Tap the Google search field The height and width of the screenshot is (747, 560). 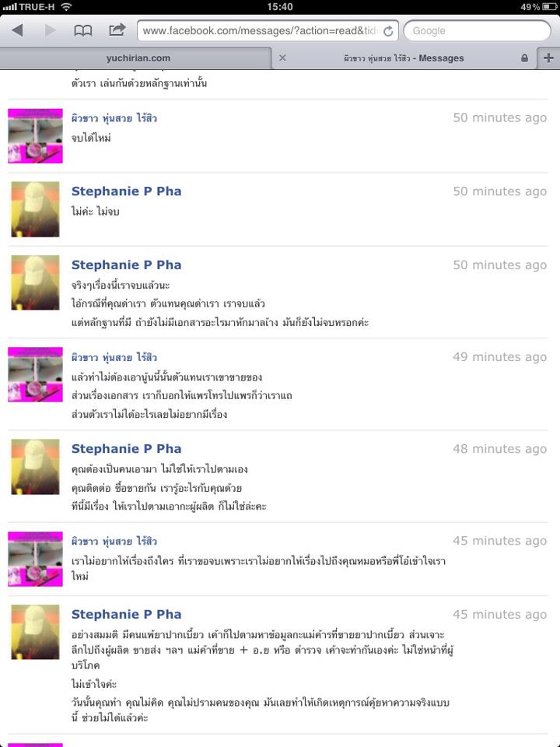click(x=477, y=31)
